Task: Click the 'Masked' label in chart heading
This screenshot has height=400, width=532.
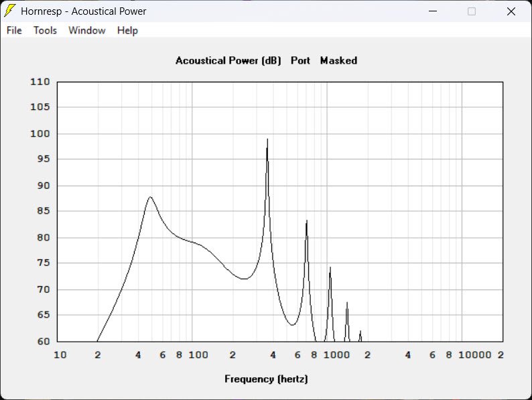Action: (338, 60)
